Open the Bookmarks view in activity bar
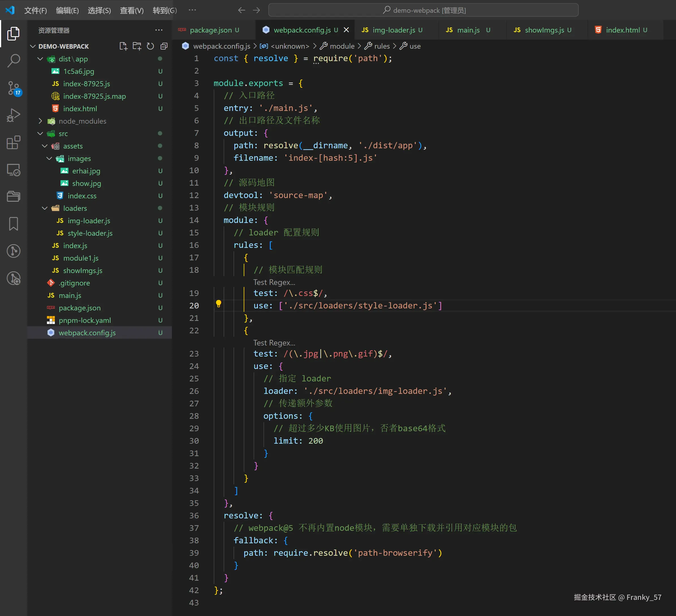Image resolution: width=676 pixels, height=616 pixels. (x=13, y=224)
